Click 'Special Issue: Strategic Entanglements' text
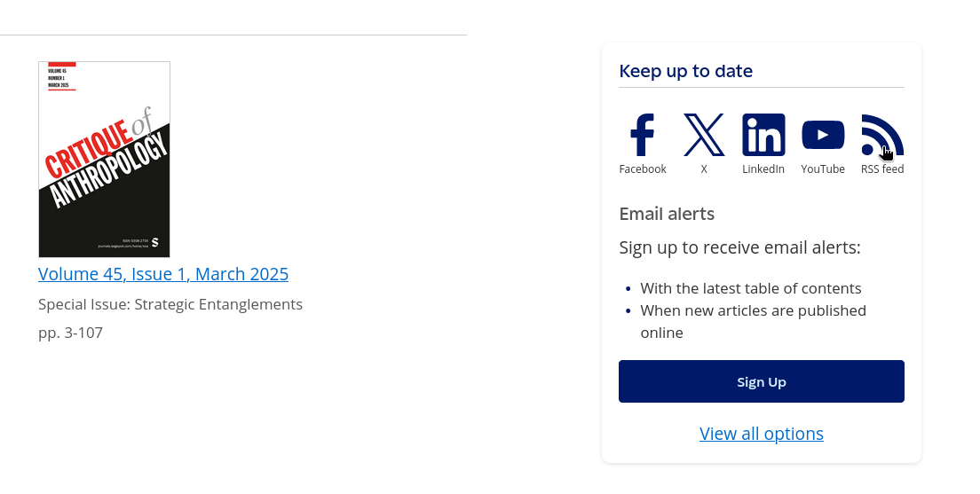This screenshot has width=980, height=494. tap(170, 304)
